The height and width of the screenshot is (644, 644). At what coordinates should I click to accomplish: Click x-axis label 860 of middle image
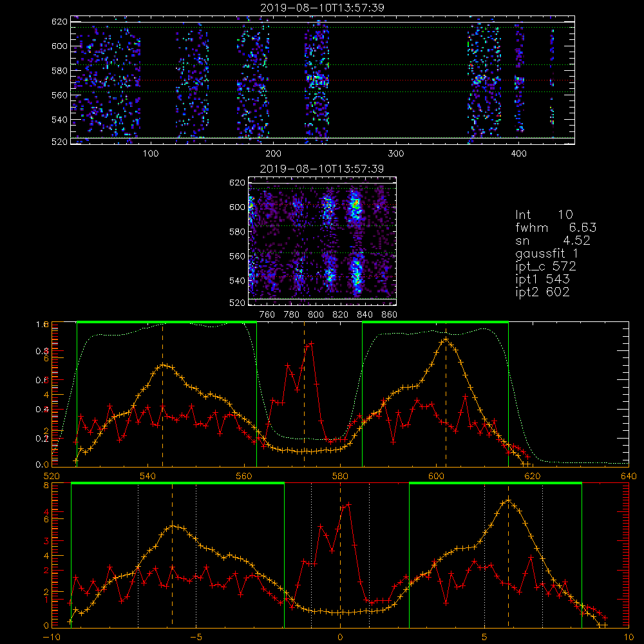pos(390,315)
